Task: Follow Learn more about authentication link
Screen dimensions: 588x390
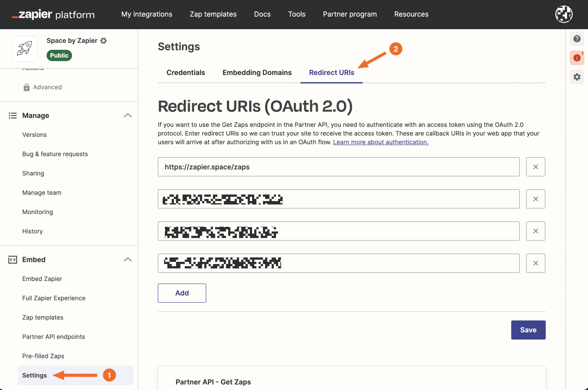Action: point(381,142)
